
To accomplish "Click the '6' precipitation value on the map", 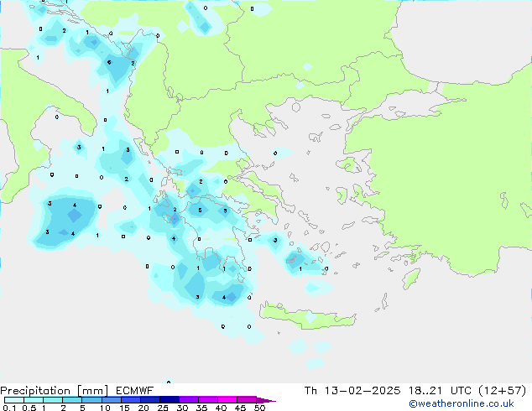I will [109, 62].
